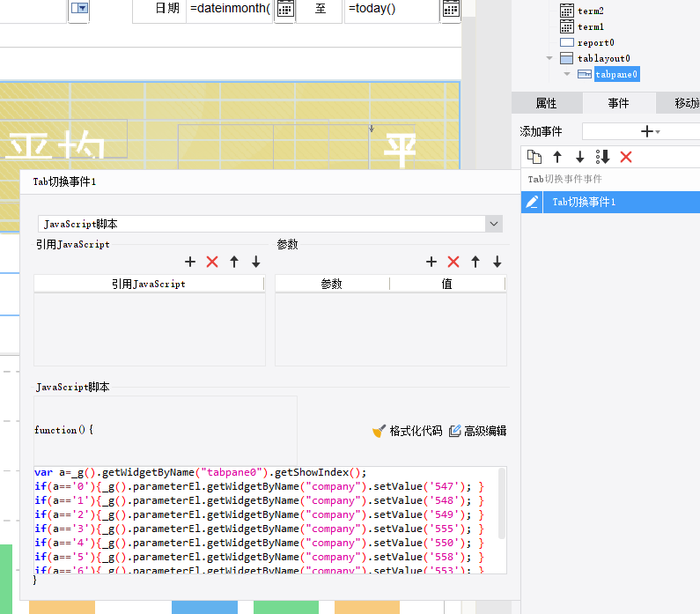Image resolution: width=700 pixels, height=614 pixels.
Task: Select term2 in the widget tree
Action: (x=590, y=11)
